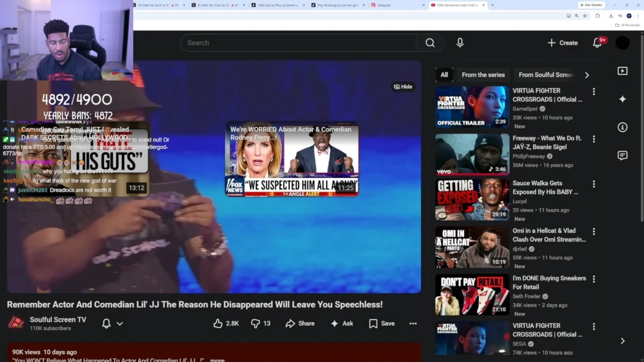Image resolution: width=644 pixels, height=362 pixels.
Task: Open Soulful Screen TV channel avatar
Action: click(x=16, y=323)
